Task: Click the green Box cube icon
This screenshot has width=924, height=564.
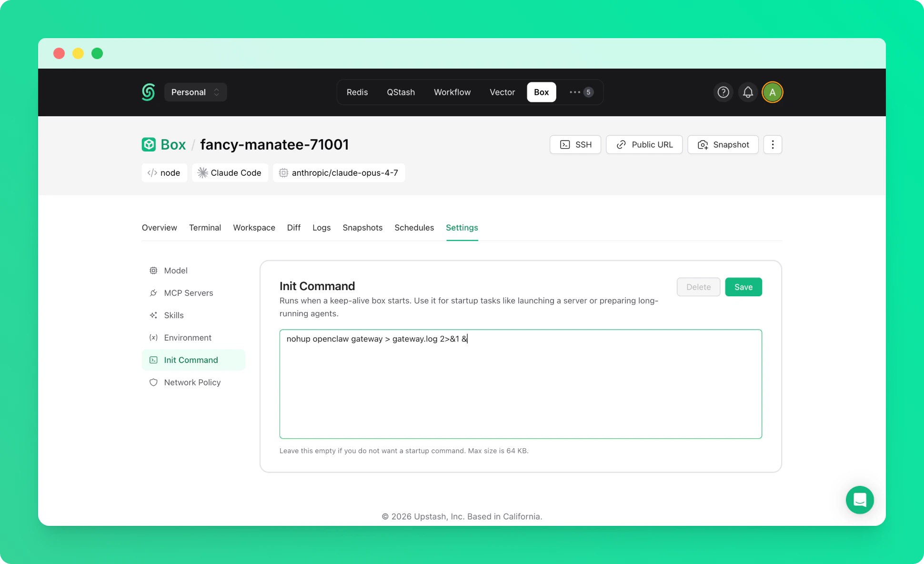Action: pyautogui.click(x=149, y=144)
